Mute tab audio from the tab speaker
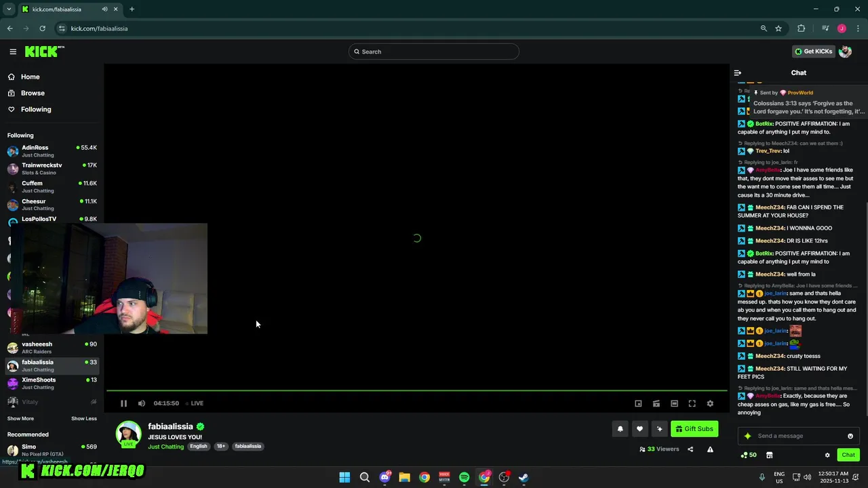This screenshot has width=868, height=488. pos(104,9)
